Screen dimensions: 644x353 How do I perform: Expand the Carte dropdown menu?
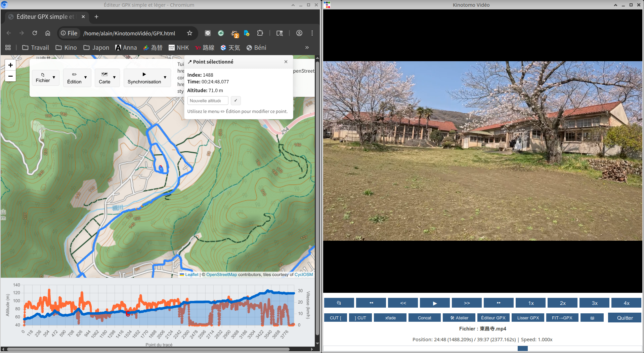(107, 78)
